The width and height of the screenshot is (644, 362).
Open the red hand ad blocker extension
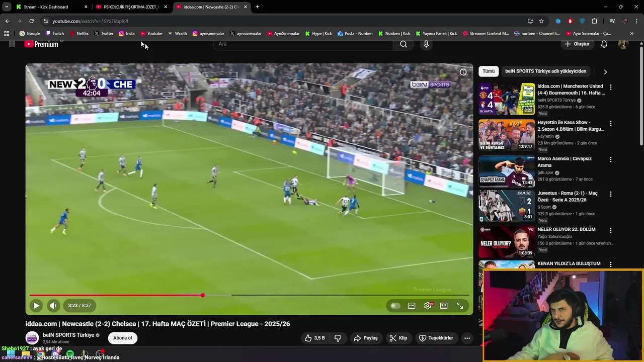(x=570, y=21)
